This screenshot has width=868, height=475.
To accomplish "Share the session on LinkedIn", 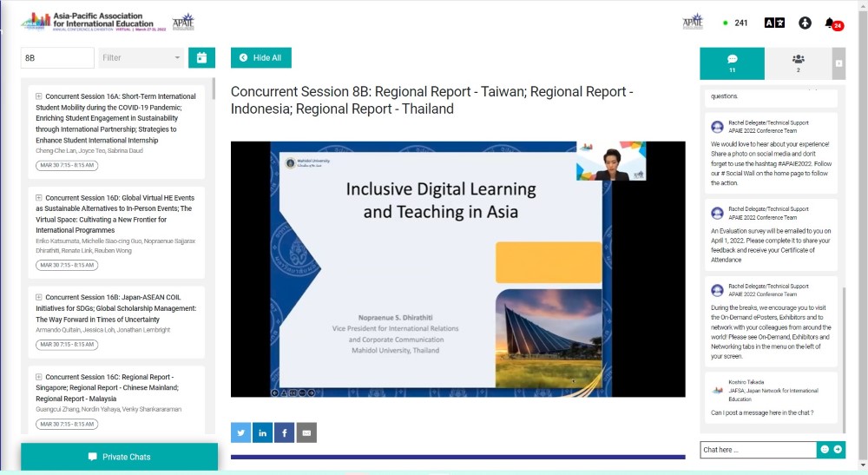I will 262,432.
